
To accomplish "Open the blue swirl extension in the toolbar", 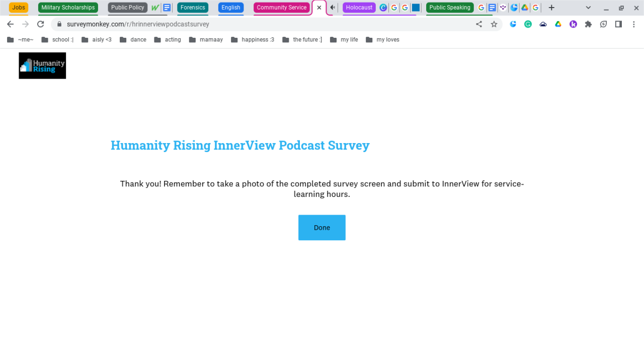I will coord(513,24).
